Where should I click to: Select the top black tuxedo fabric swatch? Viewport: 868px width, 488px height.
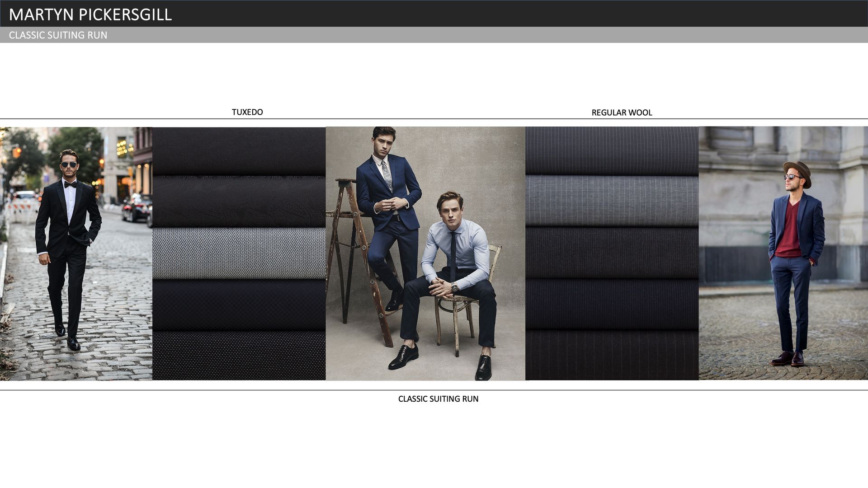(239, 151)
